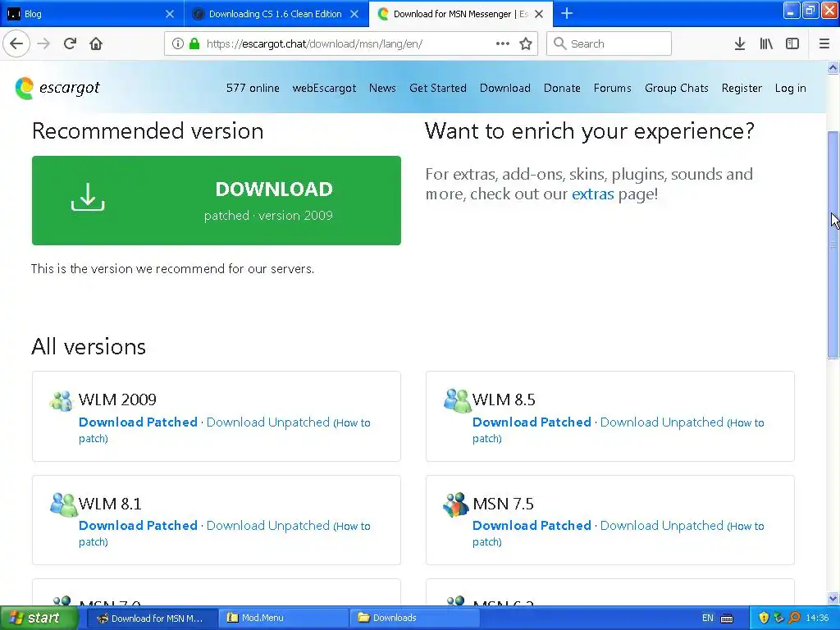This screenshot has width=840, height=630.
Task: Close the Blog tab
Action: point(169,14)
